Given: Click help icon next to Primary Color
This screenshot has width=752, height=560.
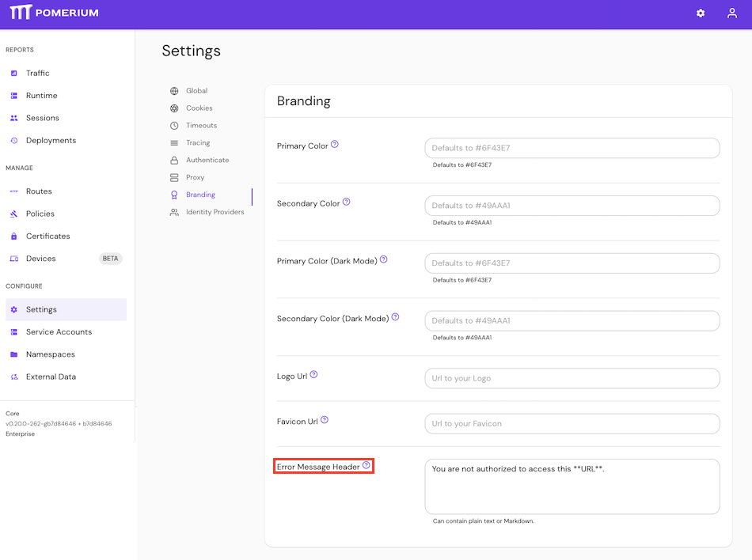Looking at the screenshot, I should click(335, 145).
